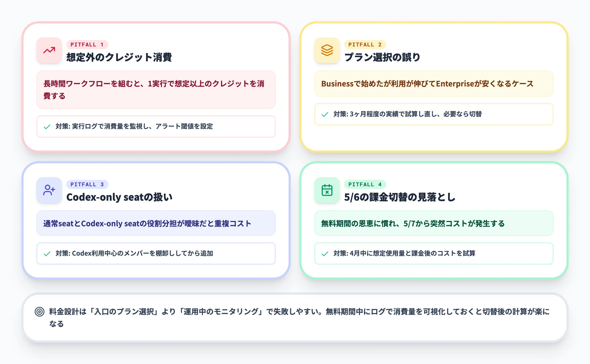Toggle the checkmark on Codex利用中心のメンバー countermeasure
Screen dimensions: 590x364
pyautogui.click(x=47, y=254)
